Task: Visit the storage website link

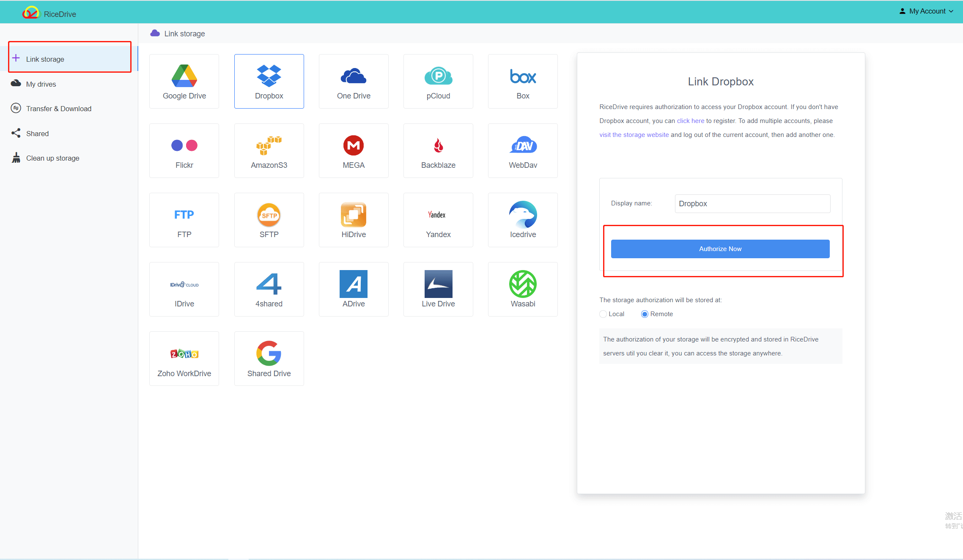Action: (634, 135)
